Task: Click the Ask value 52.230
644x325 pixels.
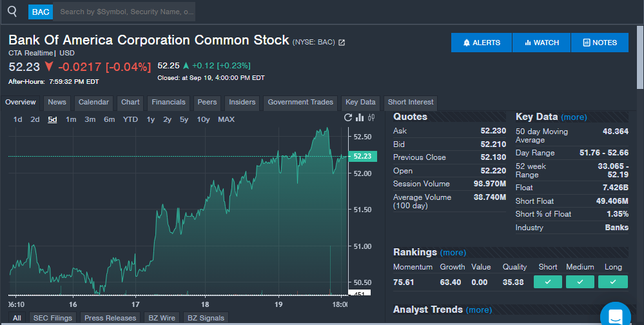Action: [x=493, y=131]
